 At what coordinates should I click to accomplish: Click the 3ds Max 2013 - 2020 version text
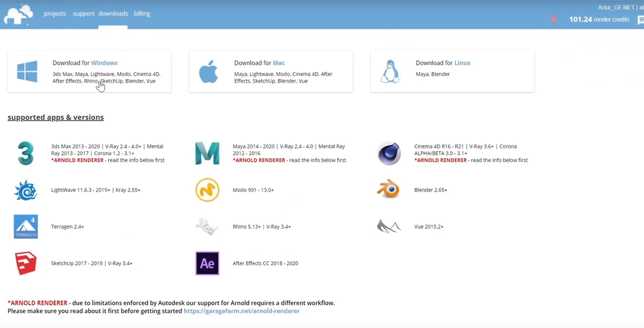(x=107, y=150)
